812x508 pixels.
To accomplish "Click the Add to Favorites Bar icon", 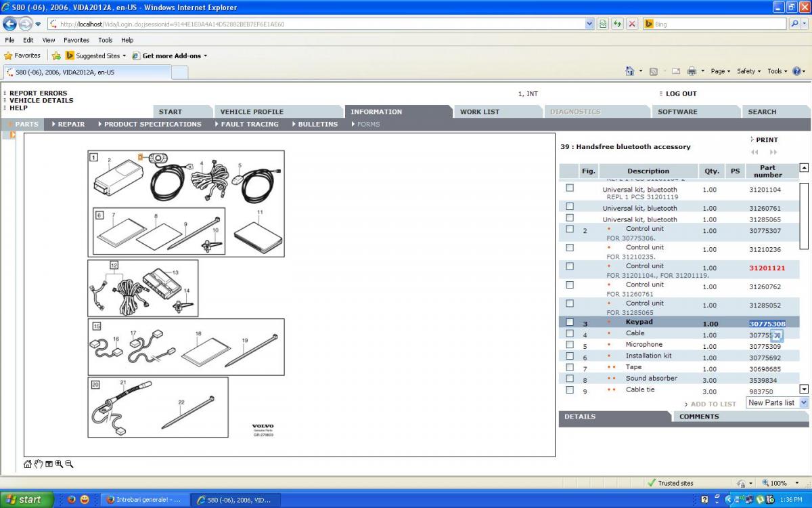I will (56, 56).
